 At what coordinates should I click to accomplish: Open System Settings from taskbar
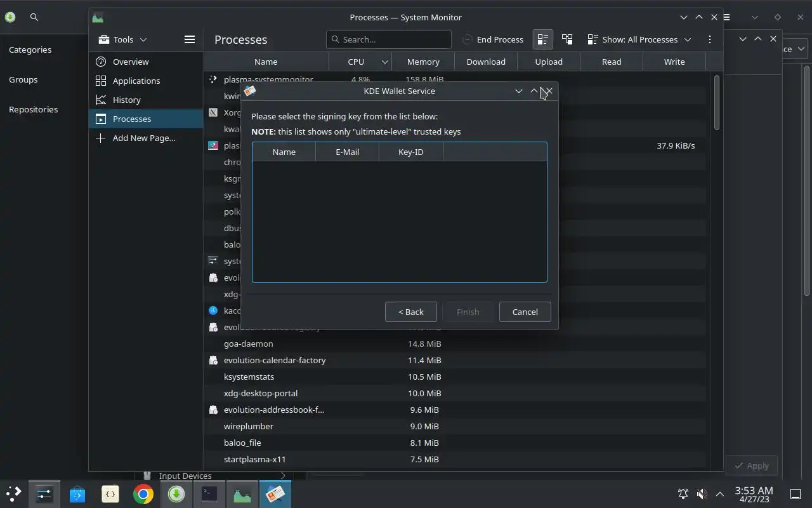click(44, 493)
